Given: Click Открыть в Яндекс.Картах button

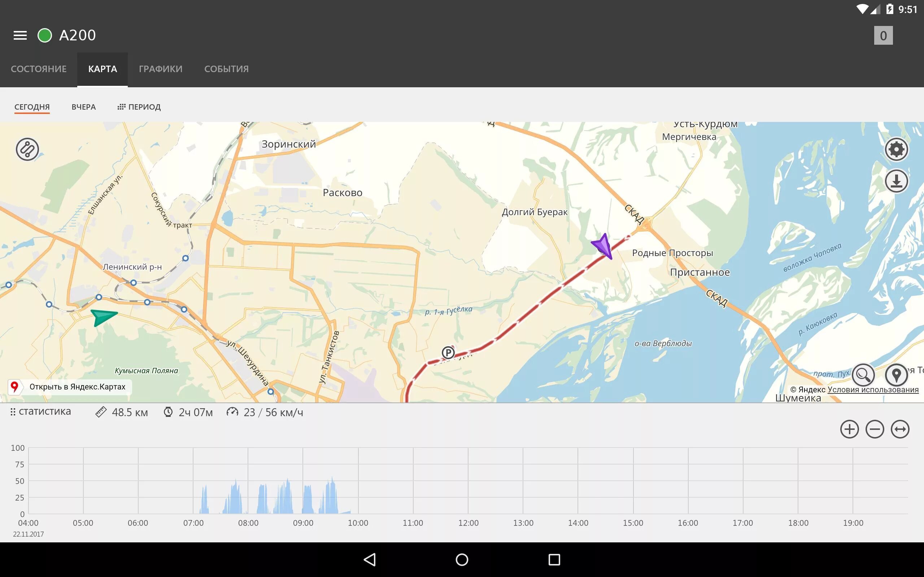Looking at the screenshot, I should [70, 387].
